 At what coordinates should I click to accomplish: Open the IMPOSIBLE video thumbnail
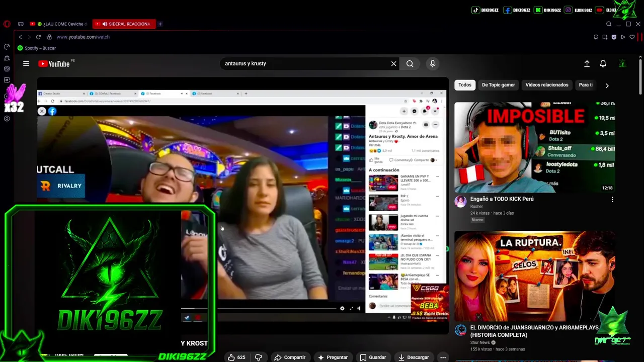click(534, 147)
